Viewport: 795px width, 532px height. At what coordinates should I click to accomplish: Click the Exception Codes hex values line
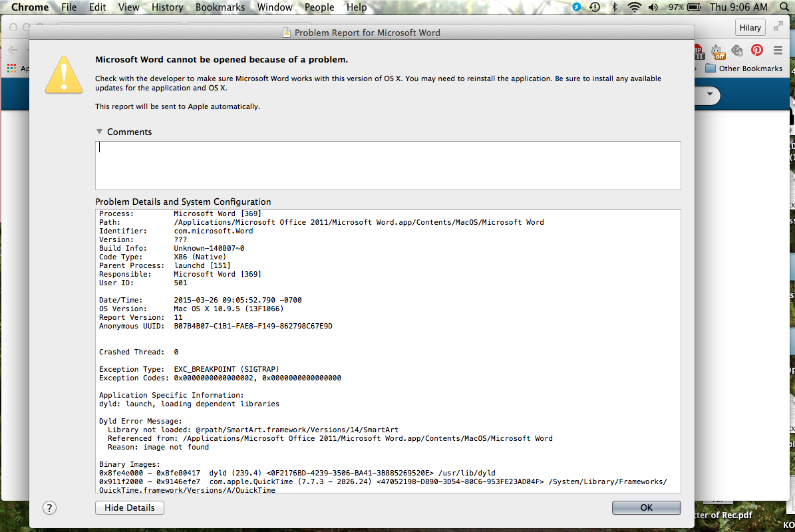[220, 378]
